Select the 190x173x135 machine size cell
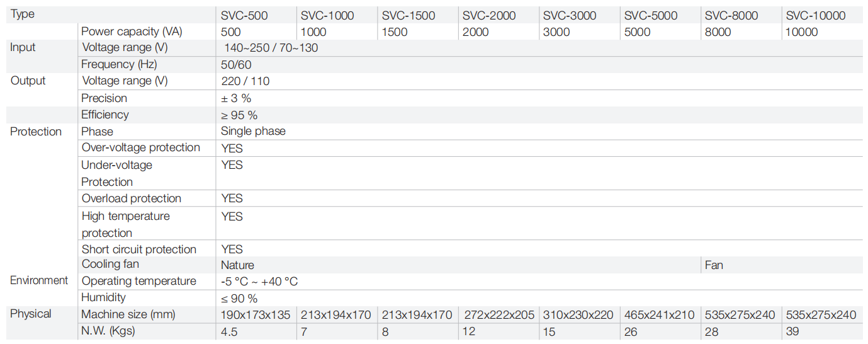The width and height of the screenshot is (868, 344). [x=257, y=314]
